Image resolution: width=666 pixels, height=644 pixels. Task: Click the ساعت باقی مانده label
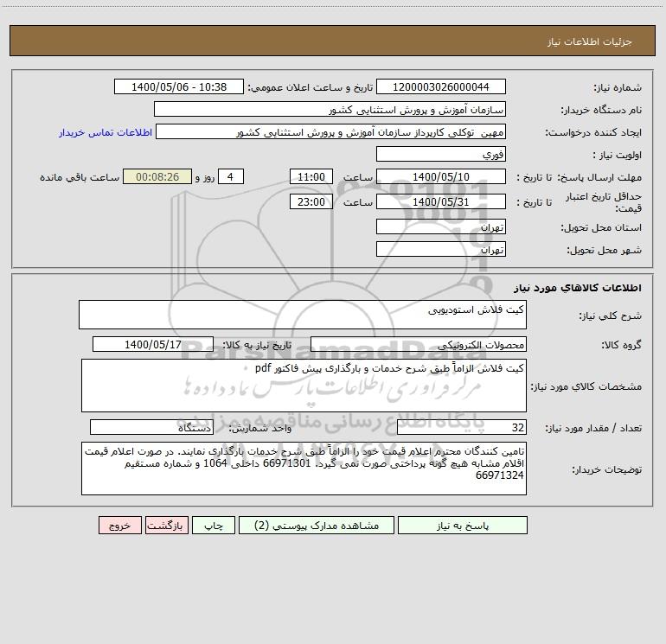80,177
